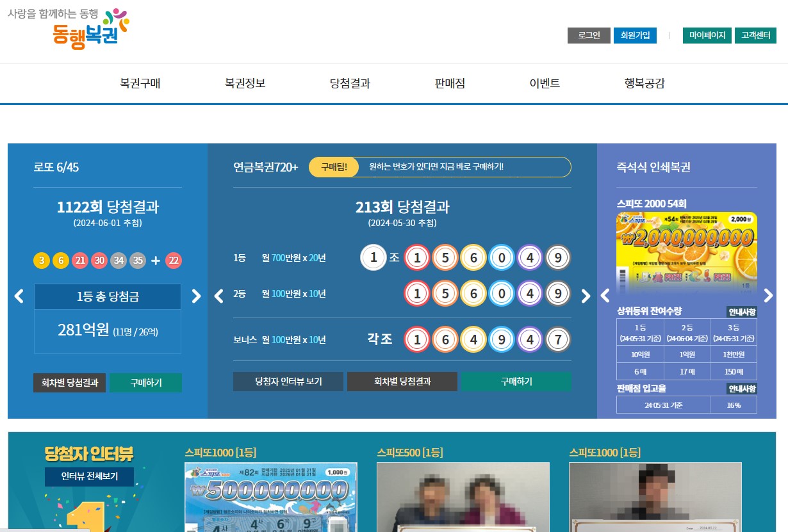Click 당첨자 인터뷰 보기
Viewport: 788px width, 532px height.
(288, 381)
